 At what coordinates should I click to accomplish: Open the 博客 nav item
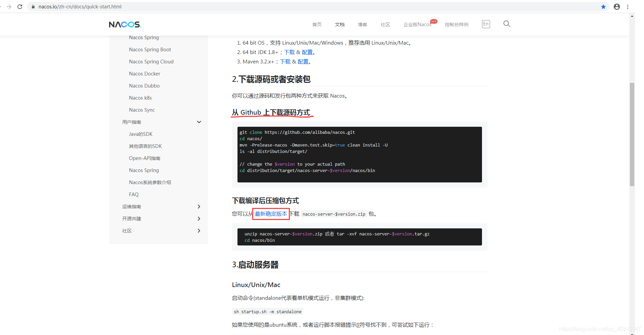[x=362, y=24]
